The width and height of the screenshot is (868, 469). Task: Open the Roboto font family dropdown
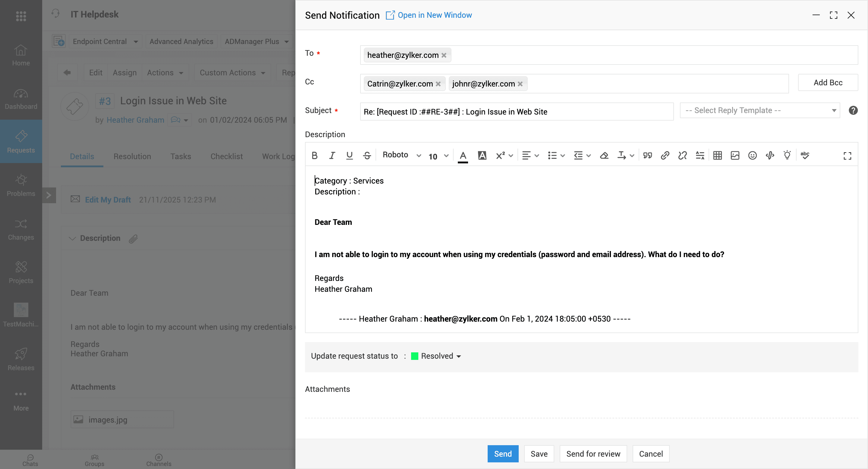click(402, 155)
